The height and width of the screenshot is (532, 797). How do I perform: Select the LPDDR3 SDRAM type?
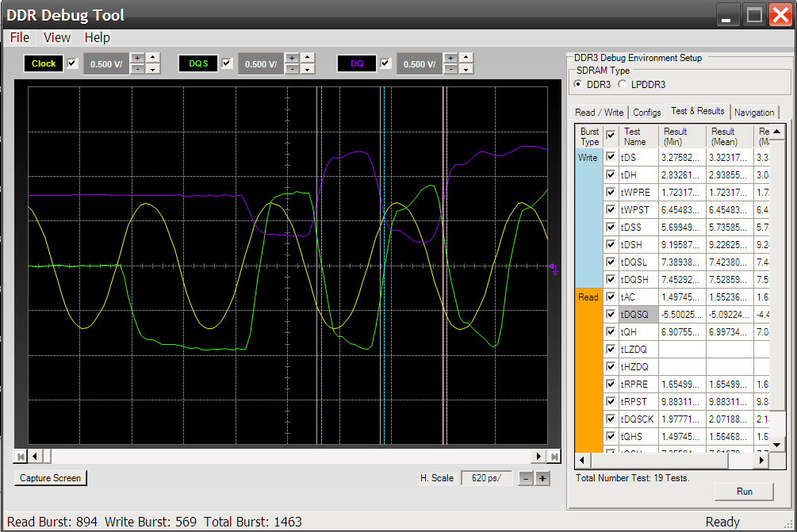coord(623,84)
